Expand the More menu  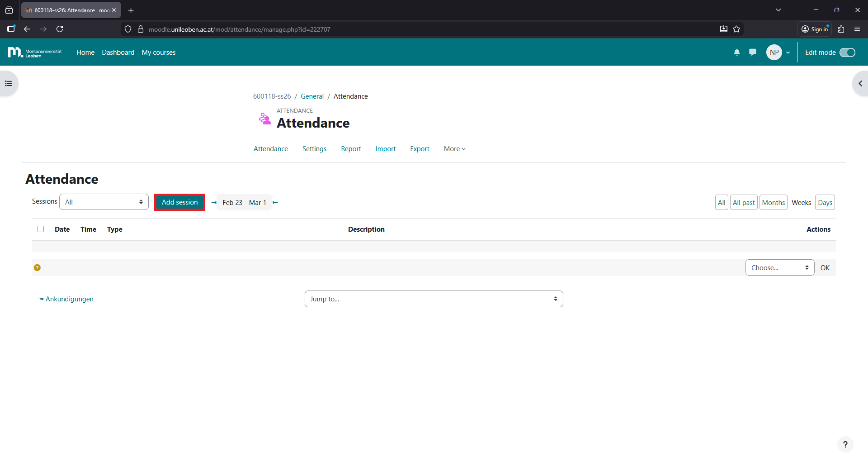pyautogui.click(x=454, y=149)
